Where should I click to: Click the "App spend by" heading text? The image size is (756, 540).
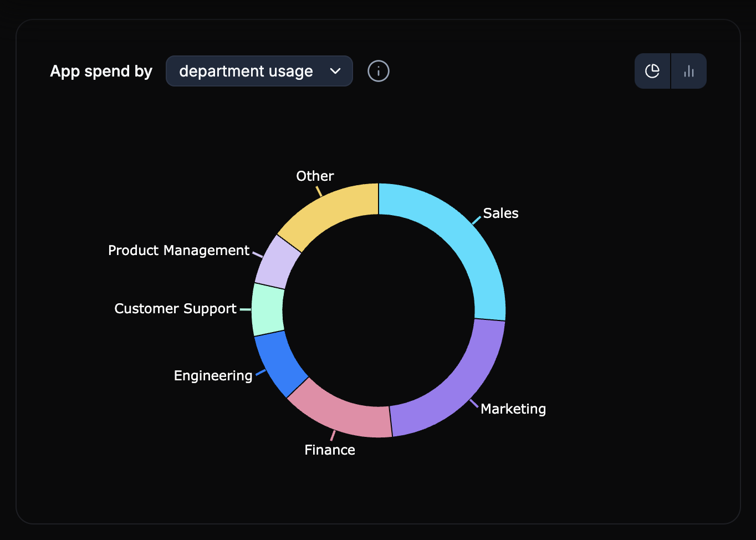pos(101,72)
